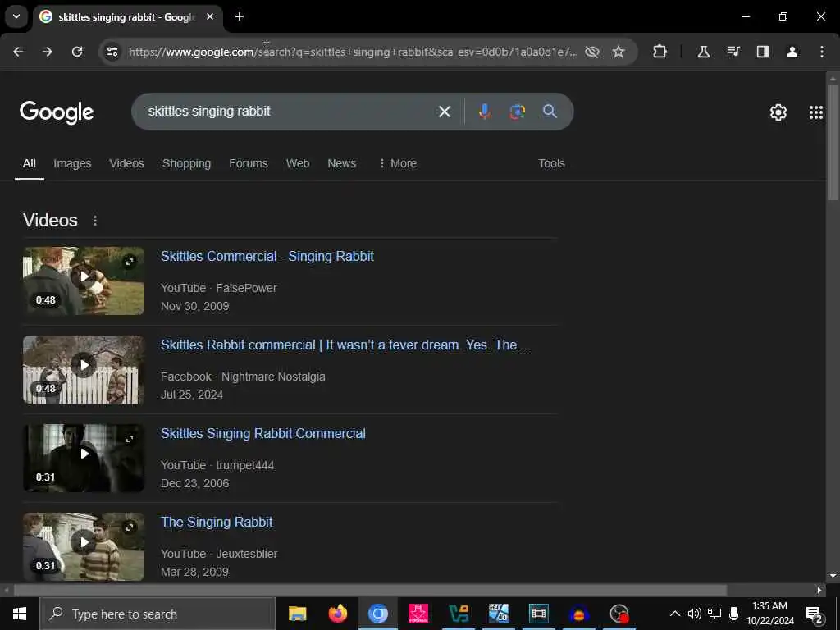This screenshot has width=840, height=630.
Task: Click the browser address bar URL
Action: pyautogui.click(x=353, y=52)
